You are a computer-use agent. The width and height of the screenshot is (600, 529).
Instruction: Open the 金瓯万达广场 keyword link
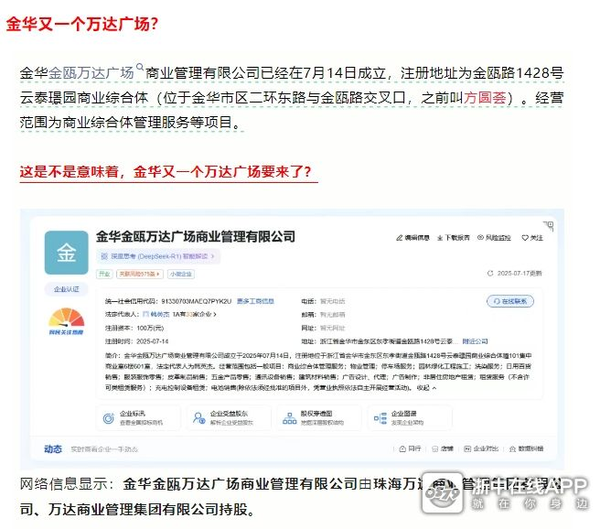tap(91, 73)
